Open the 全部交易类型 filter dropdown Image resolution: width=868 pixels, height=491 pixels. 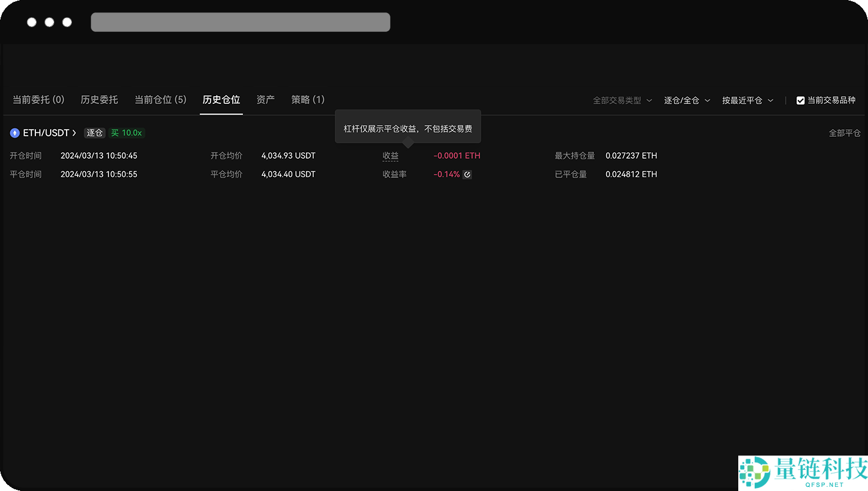(622, 100)
